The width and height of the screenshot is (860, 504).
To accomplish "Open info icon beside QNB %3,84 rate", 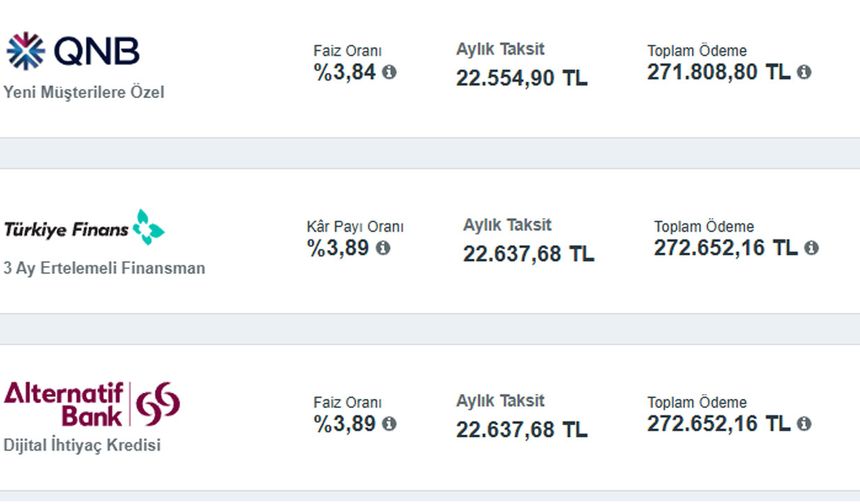I will pos(389,72).
